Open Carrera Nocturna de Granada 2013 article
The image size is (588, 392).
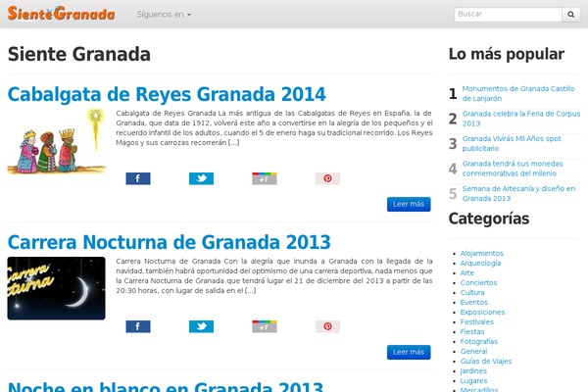coord(170,242)
